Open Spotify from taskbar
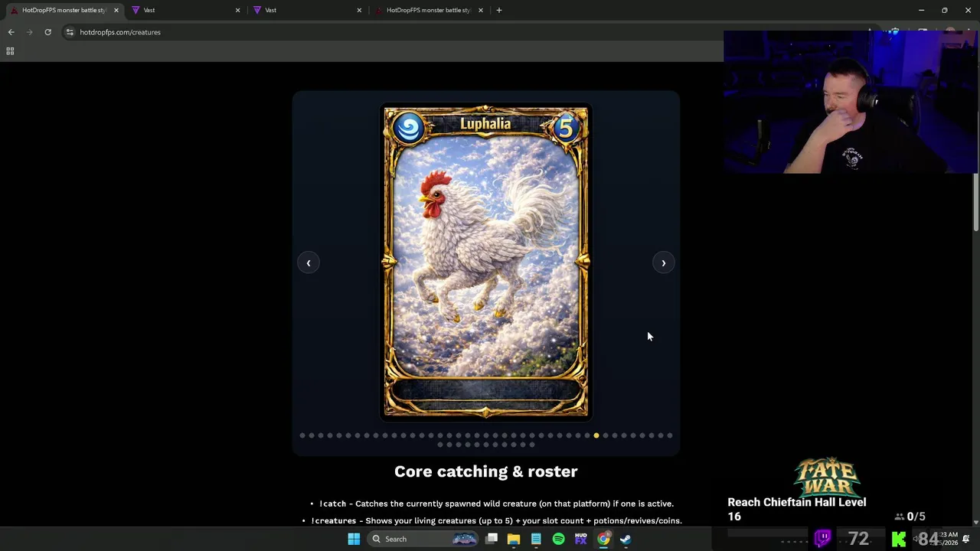The height and width of the screenshot is (551, 980). click(x=558, y=539)
